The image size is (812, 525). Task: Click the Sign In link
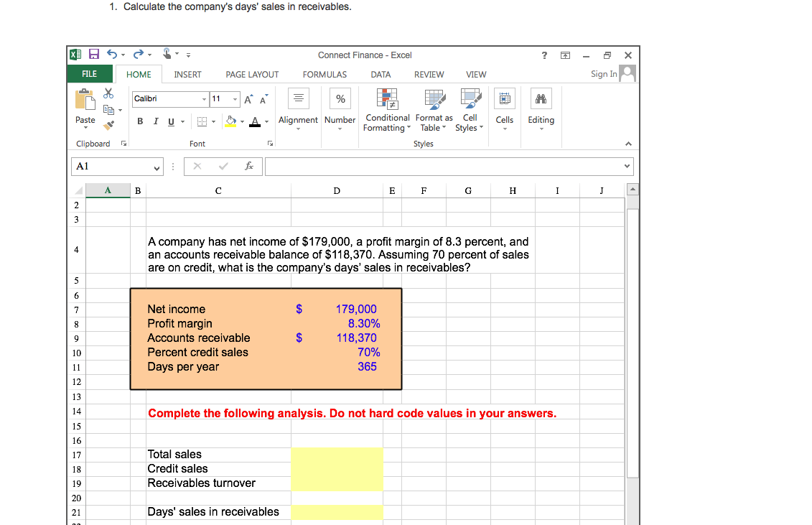coord(605,73)
